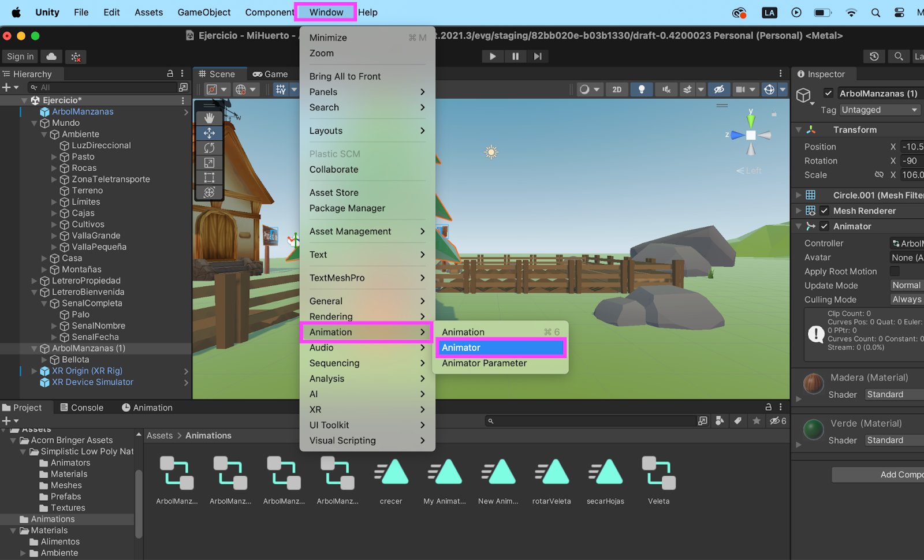
Task: Toggle the Mesh Renderer enabled checkbox
Action: (824, 211)
